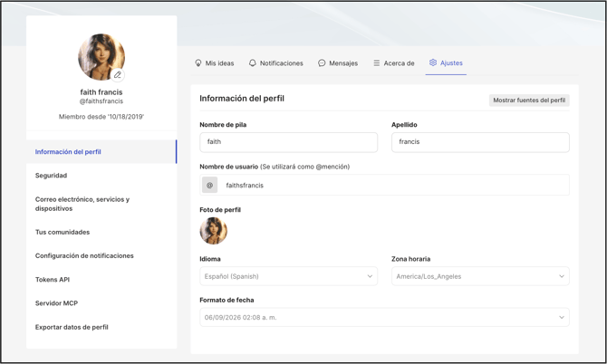Open the Formato de fecha dropdown
Viewport: 607px width, 364px height.
pos(384,317)
